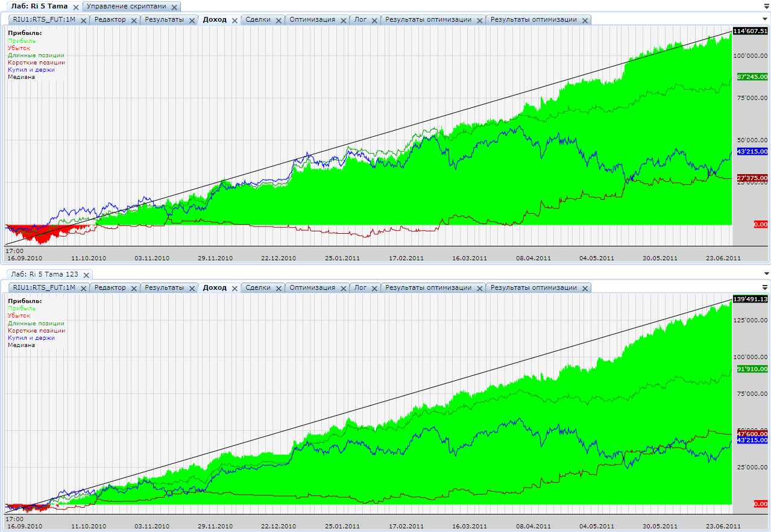Close Лог tab in top Ri 5 Tama panel
Viewport: 771px width, 532px height.
pyautogui.click(x=375, y=20)
